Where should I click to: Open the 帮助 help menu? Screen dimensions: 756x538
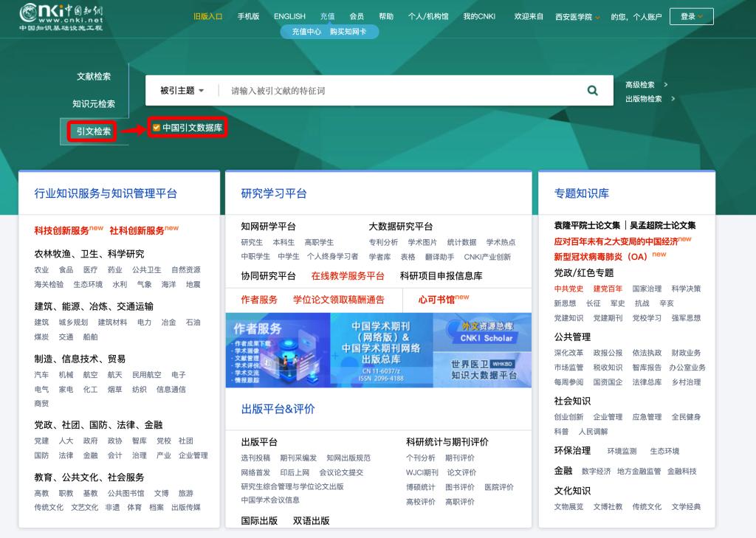pos(386,16)
